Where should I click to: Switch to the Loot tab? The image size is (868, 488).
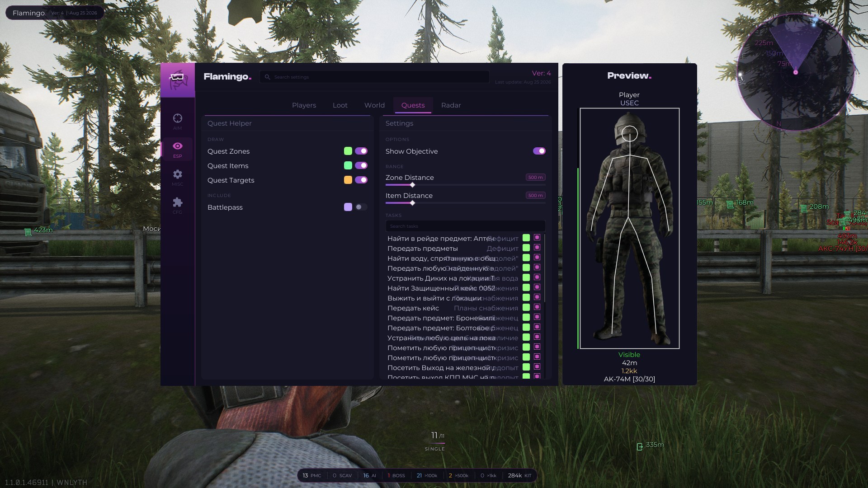point(340,105)
